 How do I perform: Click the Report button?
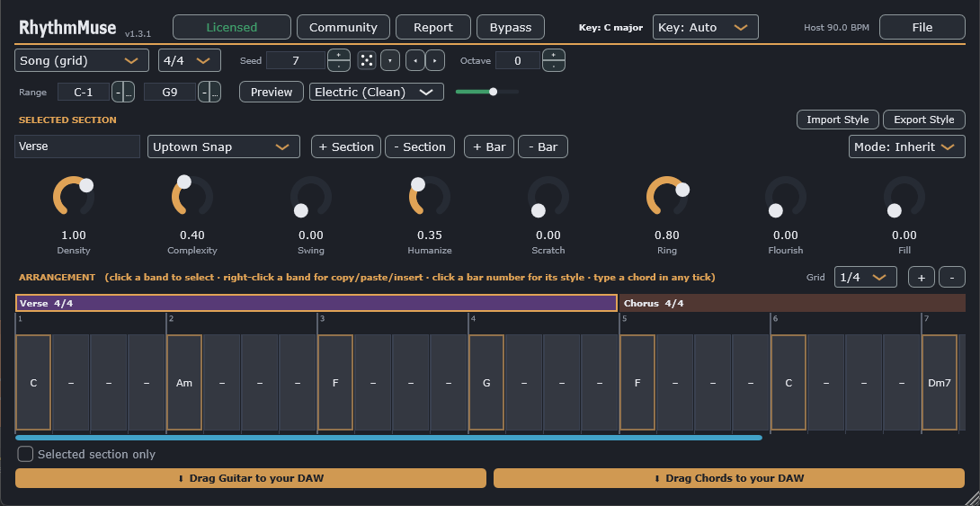click(433, 28)
